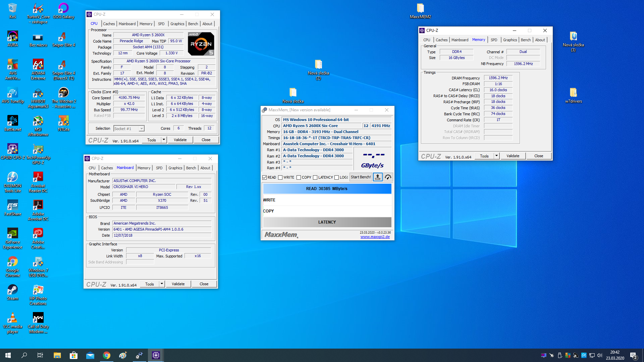Open About tab in the Memory CPU-Z window
Viewport: 644px width, 362px height.
540,40
